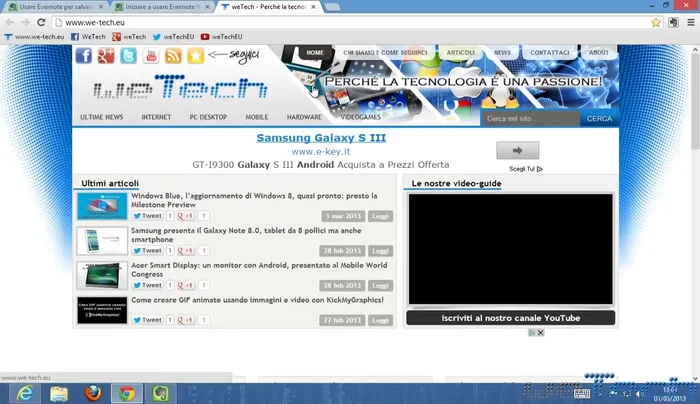Open the YouTube icon in site header
The image size is (700, 404).
150,56
